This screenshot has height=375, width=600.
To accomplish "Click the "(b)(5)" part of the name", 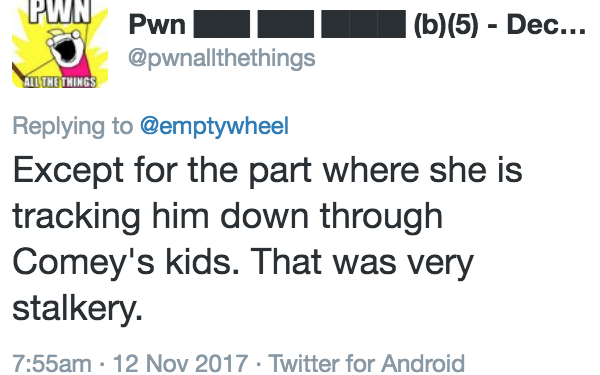I will pos(446,24).
